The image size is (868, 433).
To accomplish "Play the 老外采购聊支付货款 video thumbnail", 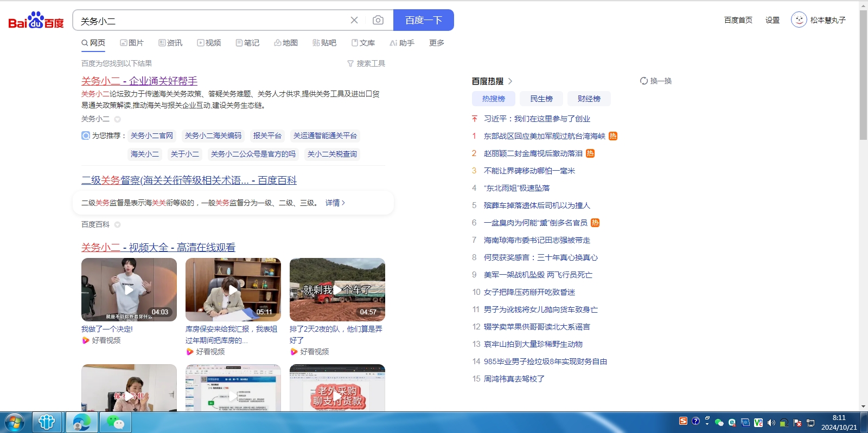I will coord(337,387).
